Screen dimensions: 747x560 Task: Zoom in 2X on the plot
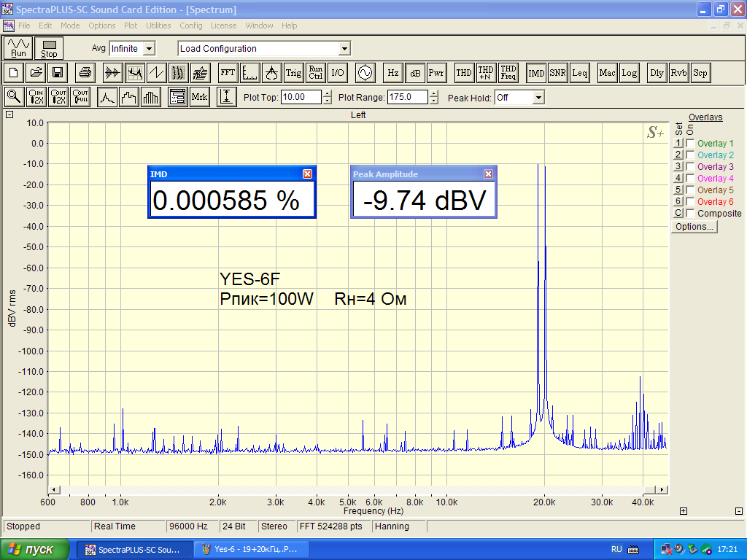36,97
